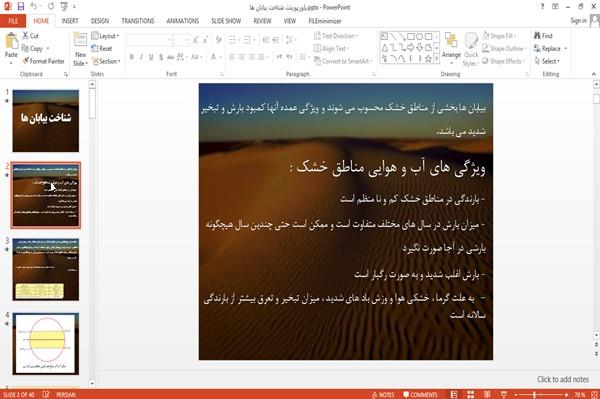Switch to Slide Sorter view icon
600x399 pixels.
coord(471,394)
